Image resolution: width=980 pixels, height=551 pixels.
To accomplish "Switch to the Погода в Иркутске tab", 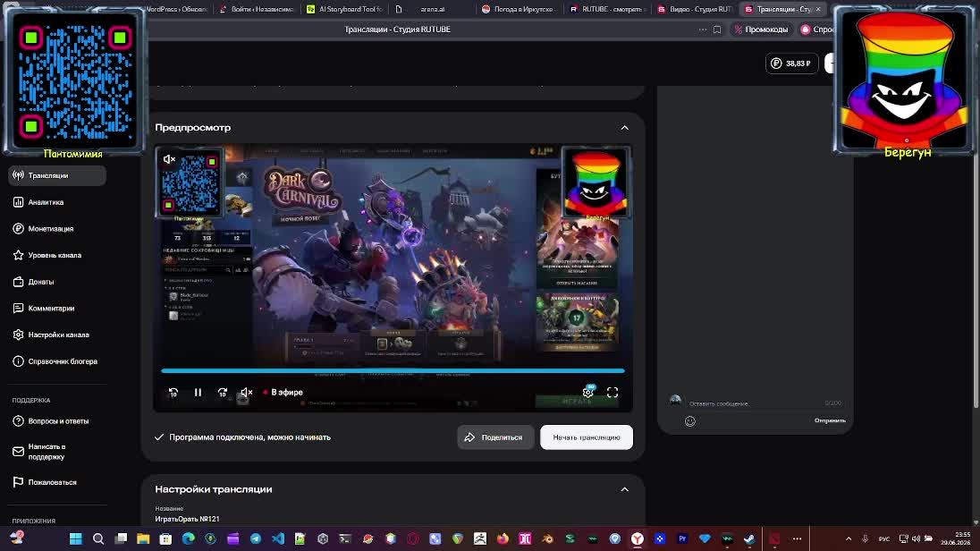I will click(518, 9).
